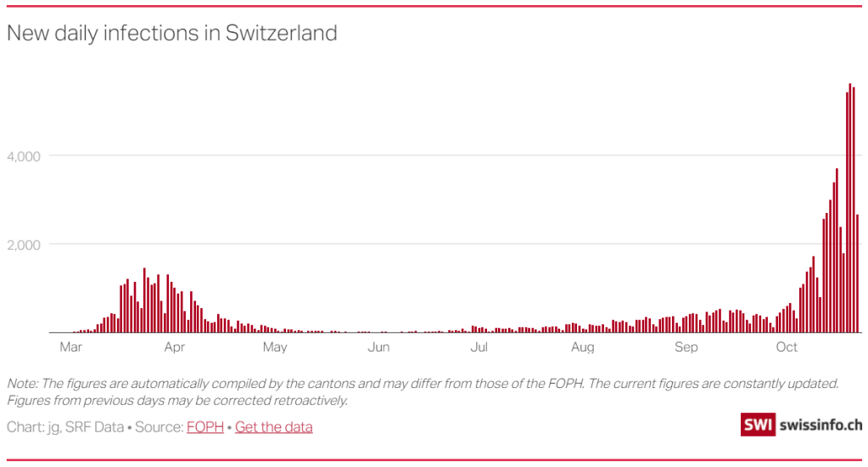The image size is (868, 467).
Task: Click the red SWI logo box
Action: (758, 425)
